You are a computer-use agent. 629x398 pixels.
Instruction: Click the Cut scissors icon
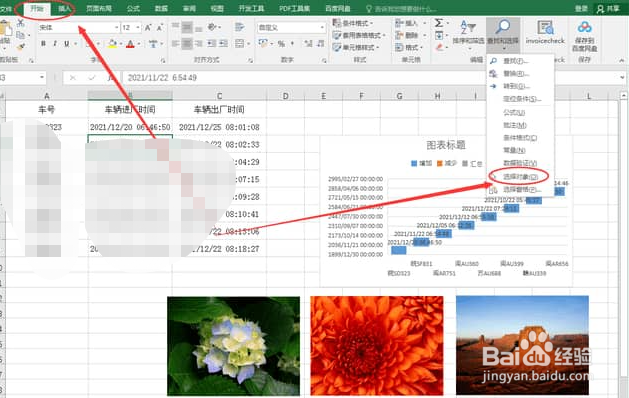point(20,24)
